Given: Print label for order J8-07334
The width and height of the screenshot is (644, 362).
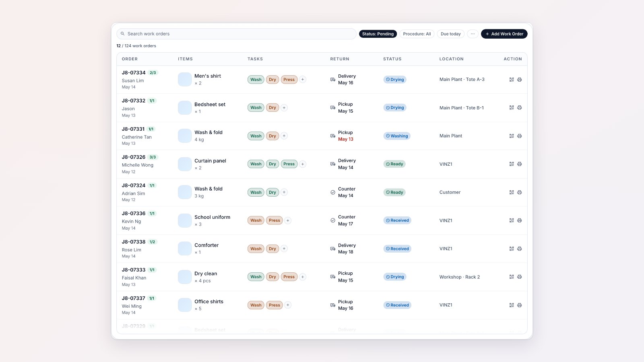Looking at the screenshot, I should pyautogui.click(x=520, y=80).
